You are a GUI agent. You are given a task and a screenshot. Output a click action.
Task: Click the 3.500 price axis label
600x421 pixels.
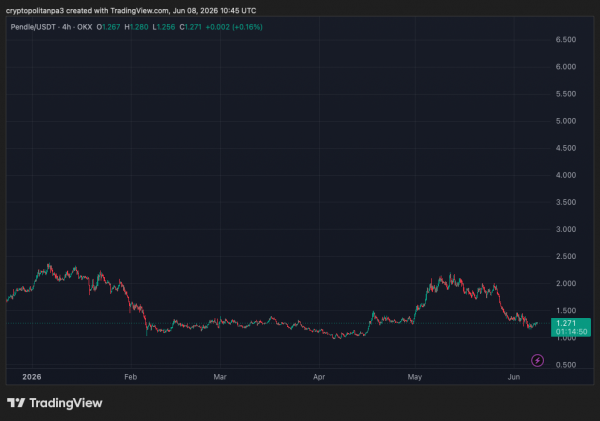pos(566,202)
